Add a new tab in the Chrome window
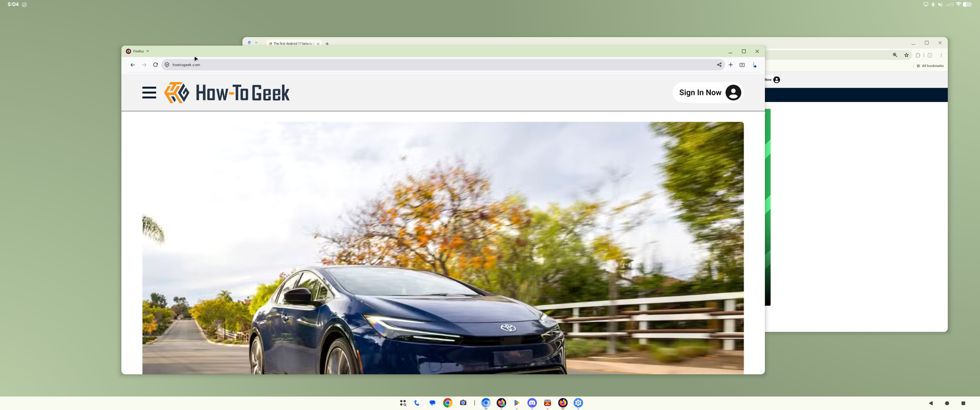980x410 pixels. (327, 43)
